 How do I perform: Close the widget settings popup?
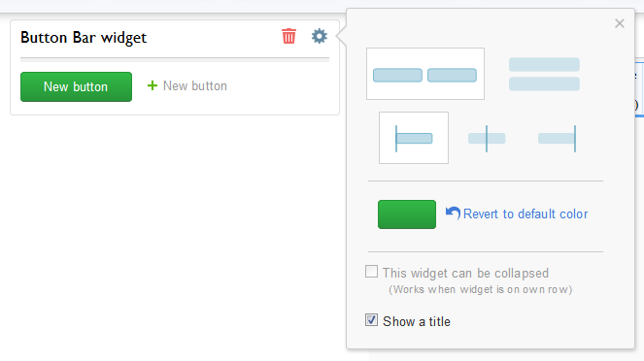[620, 23]
